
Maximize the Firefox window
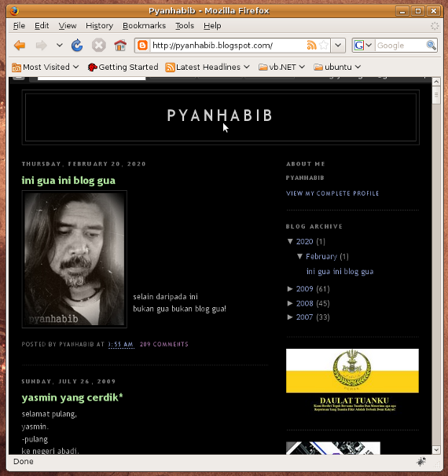pyautogui.click(x=418, y=11)
